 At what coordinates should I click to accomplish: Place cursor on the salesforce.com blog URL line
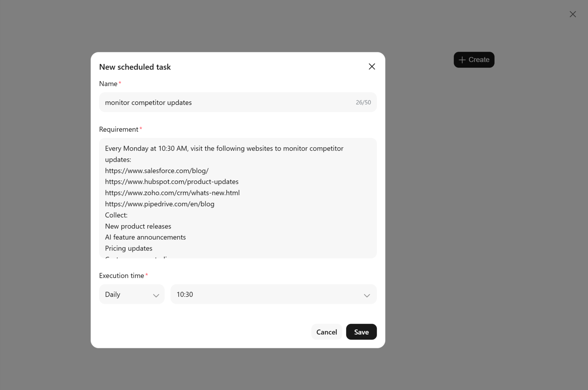click(157, 171)
